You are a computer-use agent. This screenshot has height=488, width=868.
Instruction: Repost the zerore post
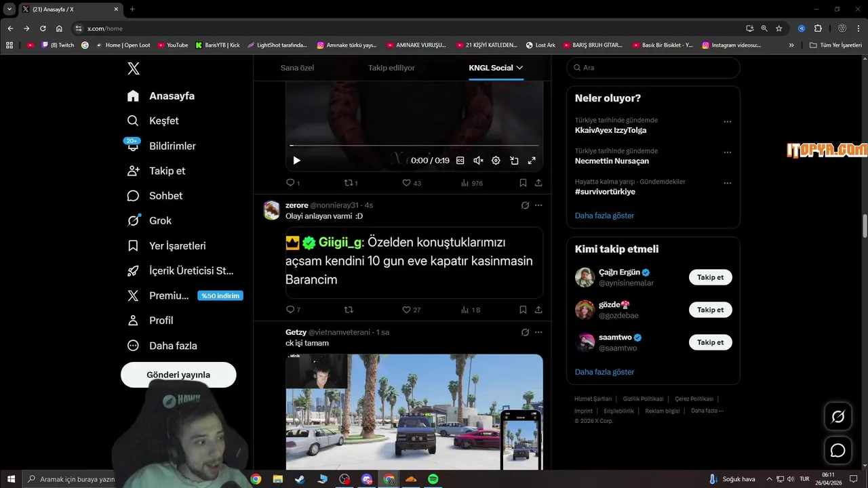(x=349, y=310)
